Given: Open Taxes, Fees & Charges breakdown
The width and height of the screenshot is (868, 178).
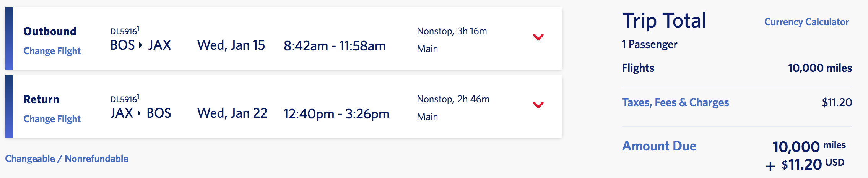Looking at the screenshot, I should pos(675,102).
